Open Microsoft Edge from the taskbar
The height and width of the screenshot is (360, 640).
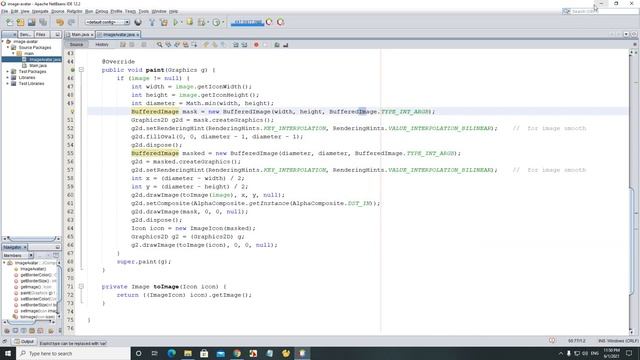tap(171, 353)
